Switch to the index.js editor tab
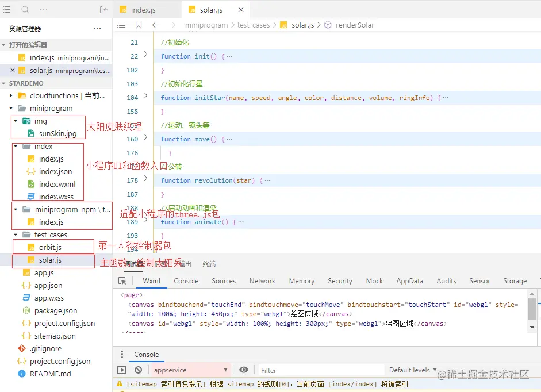This screenshot has width=541, height=392. tap(143, 10)
